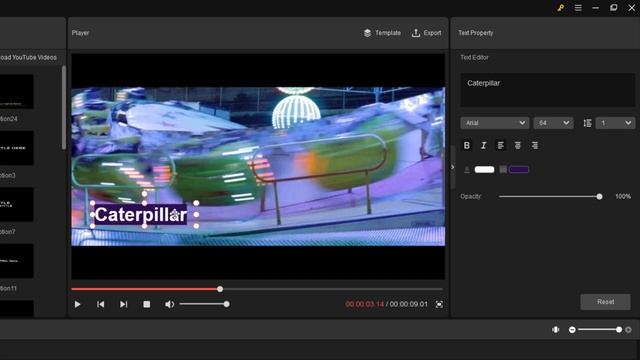Click the player progress bar handle
Screen dimensions: 640x360
220,289
